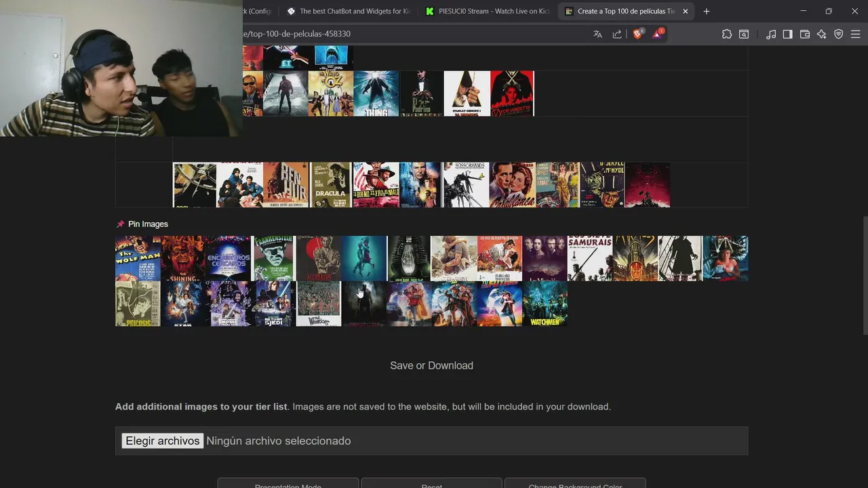Screen dimensions: 868x488
Task: Open the media control music-note icon
Action: pyautogui.click(x=771, y=34)
